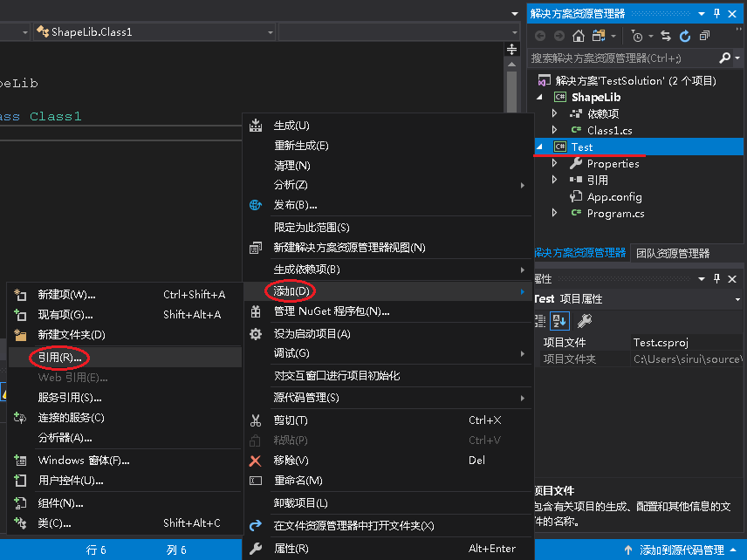
Task: Click the Forward arrow in Solution Explorer toolbar
Action: click(559, 36)
